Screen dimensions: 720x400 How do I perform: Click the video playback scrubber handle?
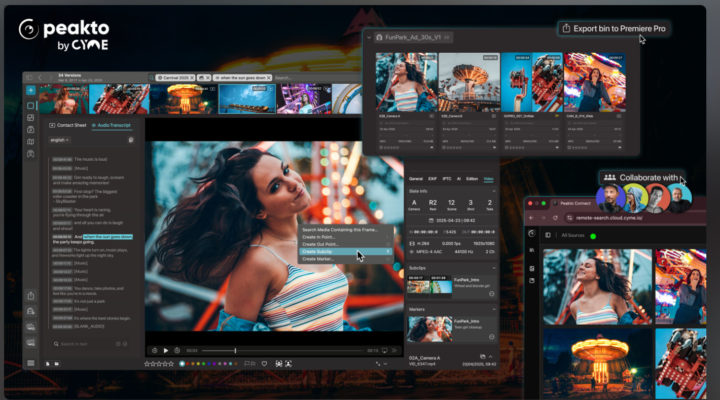point(236,350)
